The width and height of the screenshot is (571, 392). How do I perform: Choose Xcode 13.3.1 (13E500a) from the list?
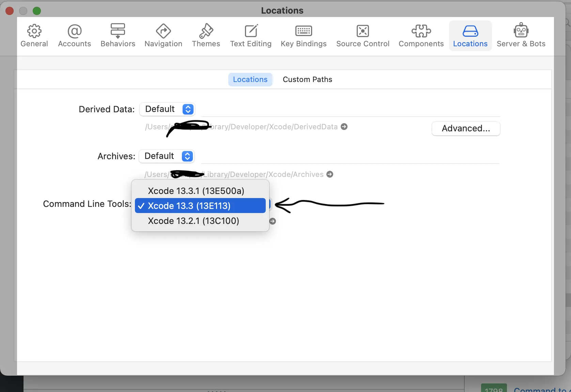(x=200, y=191)
